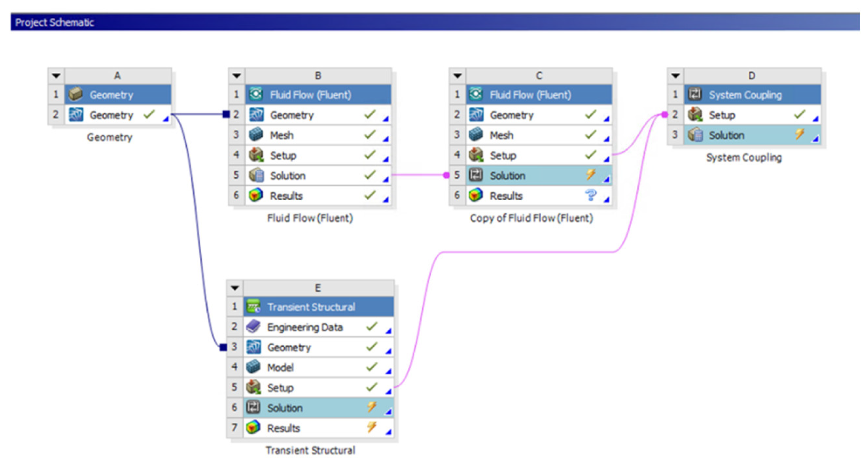This screenshot has width=868, height=474.
Task: Click the Mesh icon in cell C3
Action: (x=476, y=135)
